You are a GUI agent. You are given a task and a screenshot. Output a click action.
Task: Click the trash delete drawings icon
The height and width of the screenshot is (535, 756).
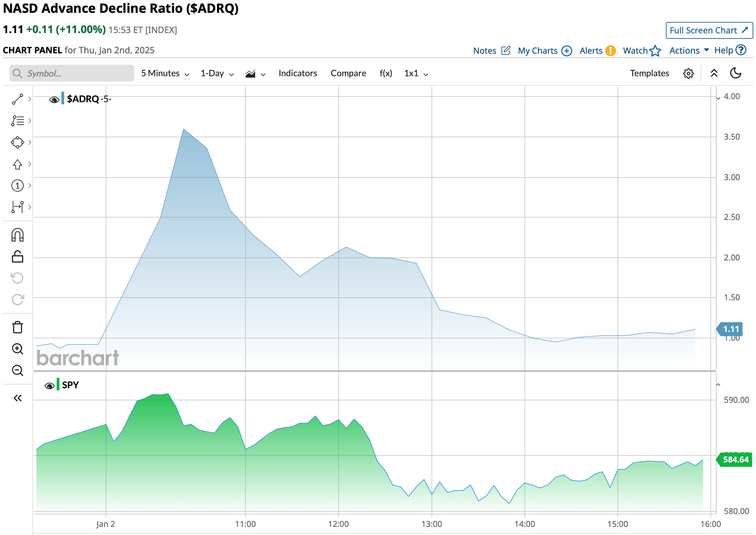tap(18, 327)
